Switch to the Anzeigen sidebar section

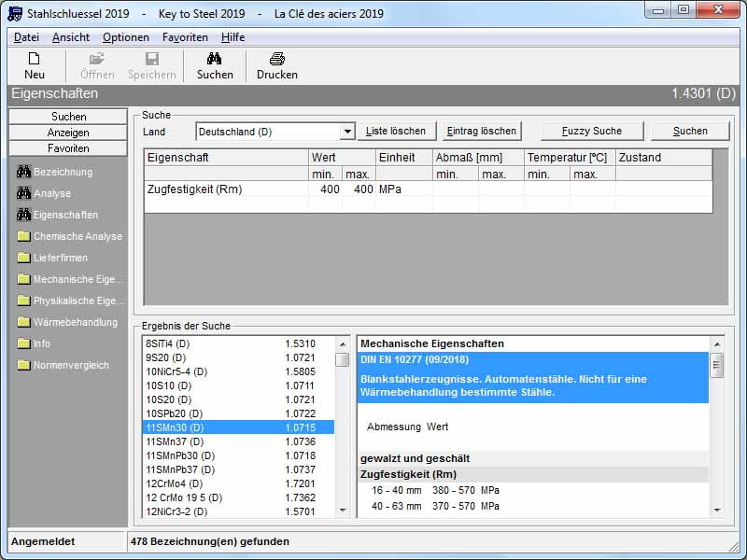tap(68, 133)
